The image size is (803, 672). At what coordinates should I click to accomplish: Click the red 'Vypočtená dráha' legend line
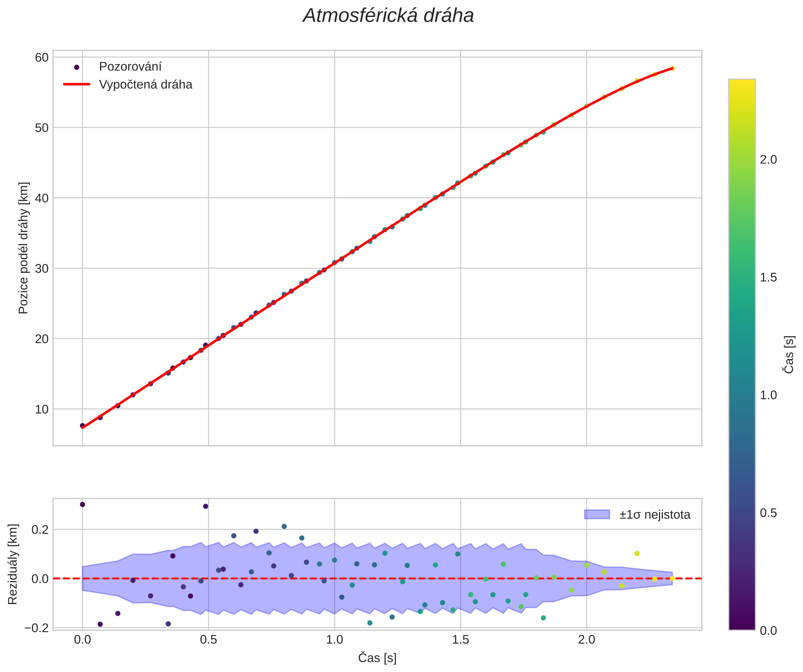point(76,84)
